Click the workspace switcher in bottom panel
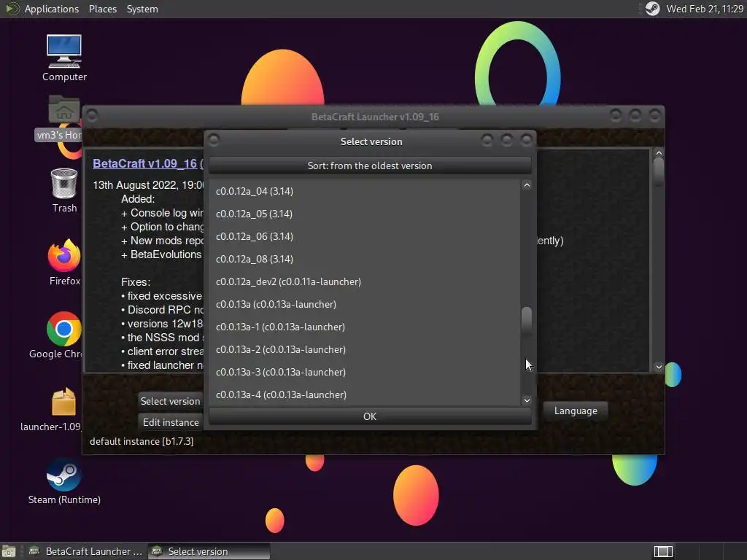Screen dimensions: 747x560 [663, 551]
